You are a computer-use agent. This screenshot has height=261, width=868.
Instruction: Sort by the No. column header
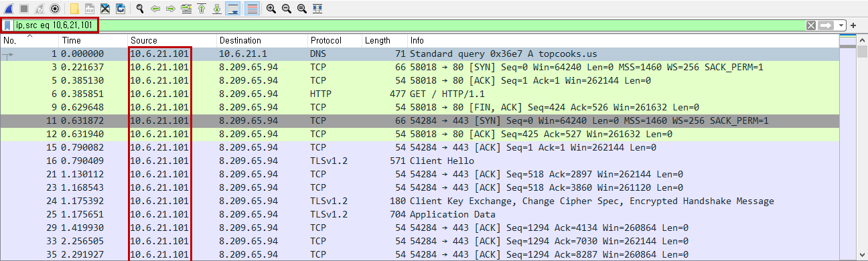29,41
